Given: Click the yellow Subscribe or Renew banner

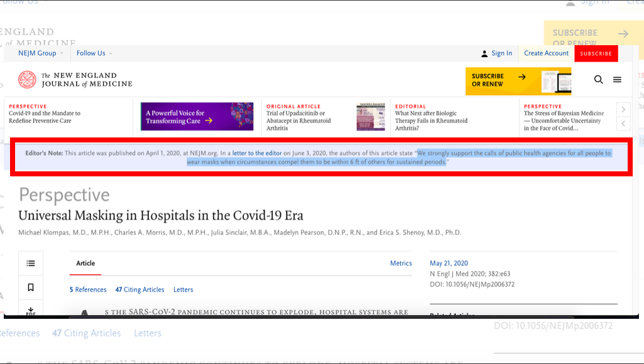Looking at the screenshot, I should point(518,81).
